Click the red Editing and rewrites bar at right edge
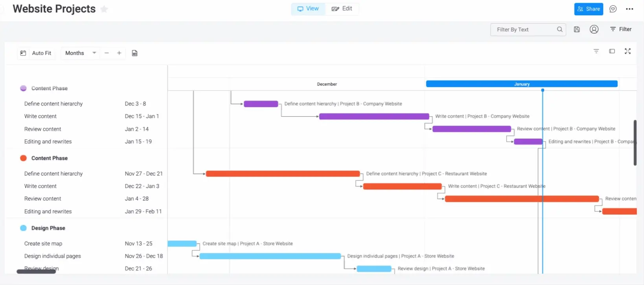 pyautogui.click(x=619, y=212)
